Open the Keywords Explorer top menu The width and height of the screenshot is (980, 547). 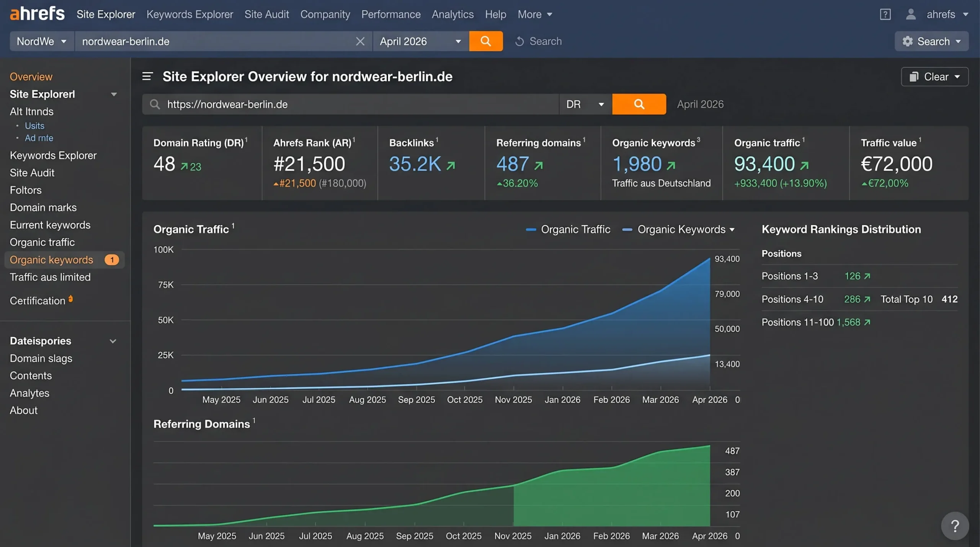190,14
